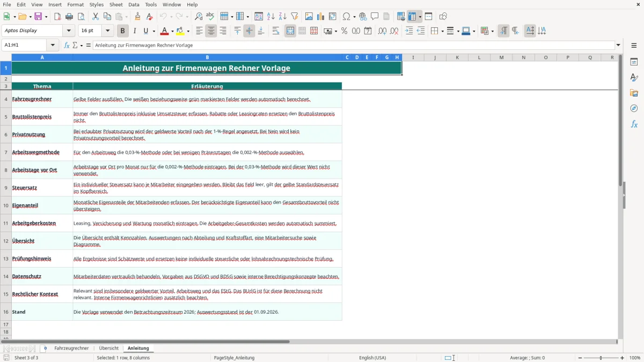Select column header J

point(435,57)
